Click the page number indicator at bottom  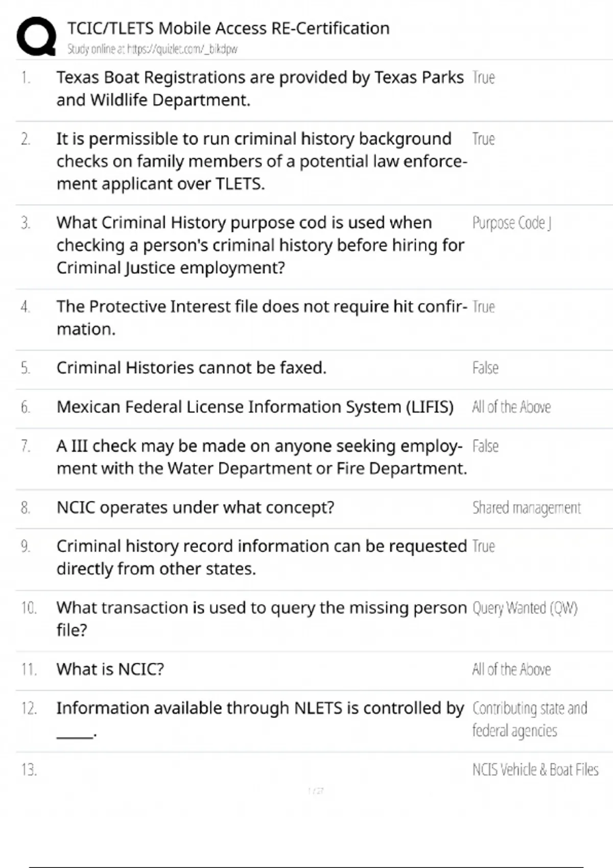[x=316, y=791]
